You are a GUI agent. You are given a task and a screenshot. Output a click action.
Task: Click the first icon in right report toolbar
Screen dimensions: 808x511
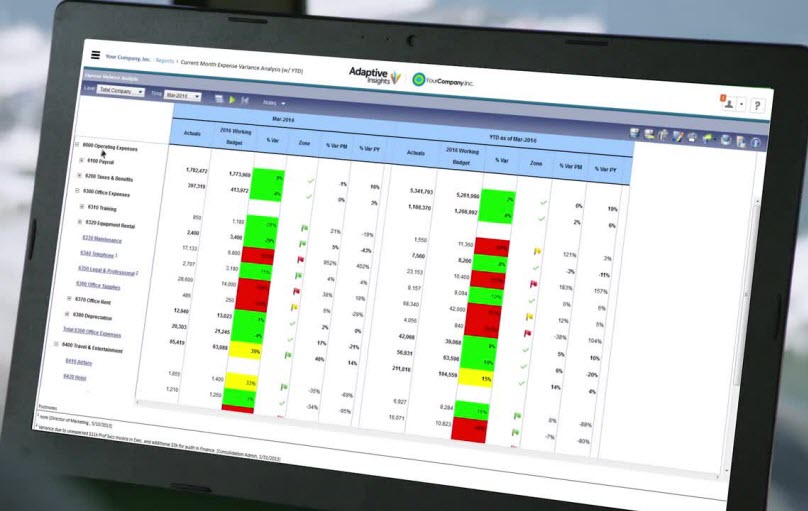[634, 133]
